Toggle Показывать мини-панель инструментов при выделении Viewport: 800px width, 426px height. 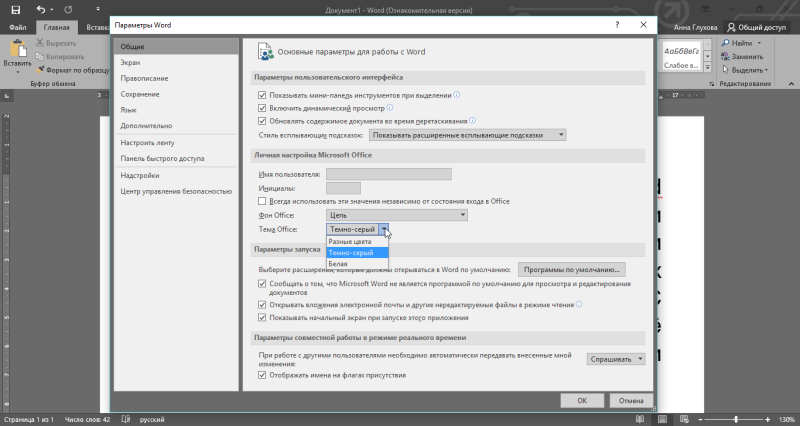(262, 95)
